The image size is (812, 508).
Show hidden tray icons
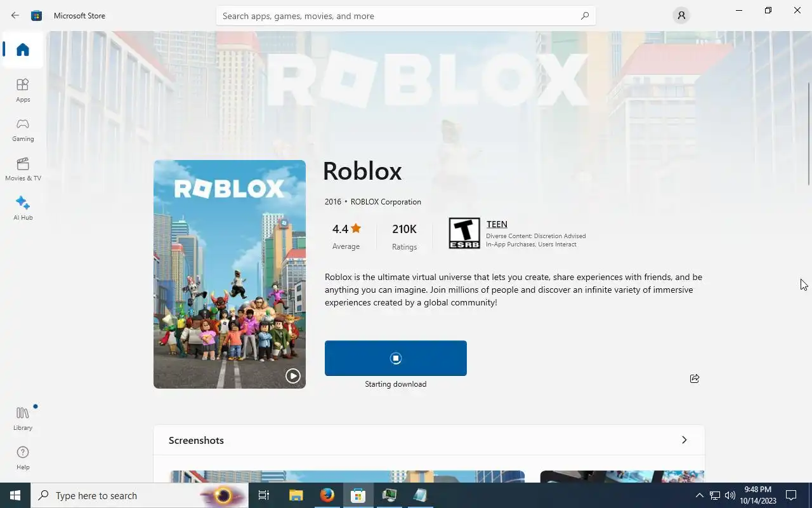[x=700, y=495]
